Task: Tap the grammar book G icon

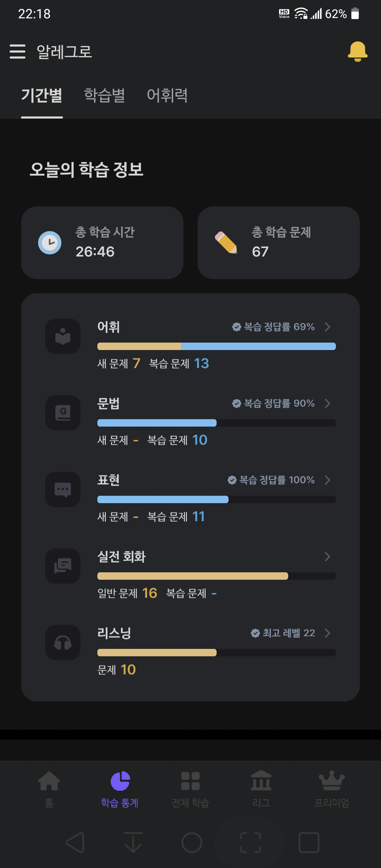Action: (63, 413)
